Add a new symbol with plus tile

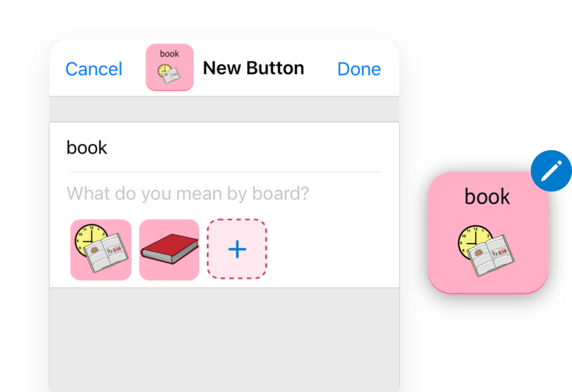coord(237,249)
